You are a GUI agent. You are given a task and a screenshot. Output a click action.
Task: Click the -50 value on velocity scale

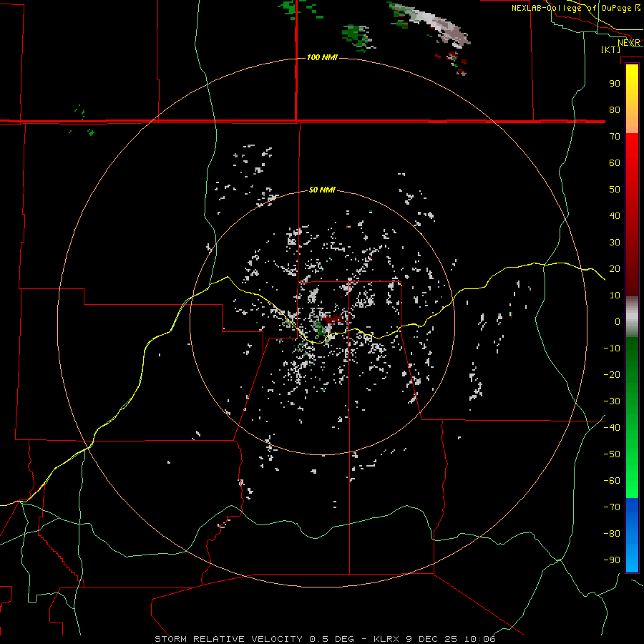pos(612,454)
